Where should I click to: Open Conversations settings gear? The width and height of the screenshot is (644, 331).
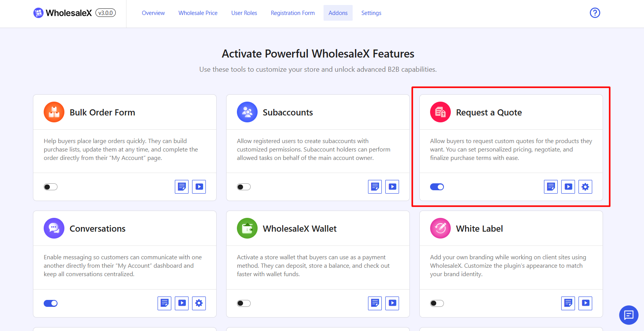199,303
